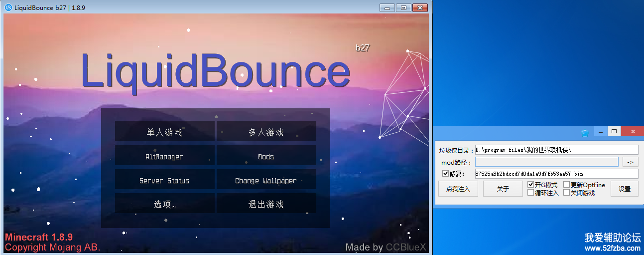Close the LiquidBounce game window
Viewport: 644px width, 255px height.
[420, 7]
